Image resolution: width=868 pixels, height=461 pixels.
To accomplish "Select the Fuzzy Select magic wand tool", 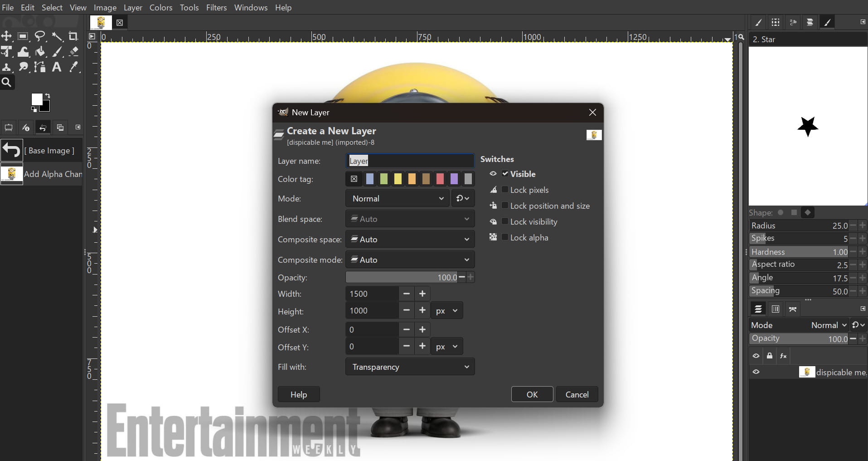I will [x=57, y=36].
